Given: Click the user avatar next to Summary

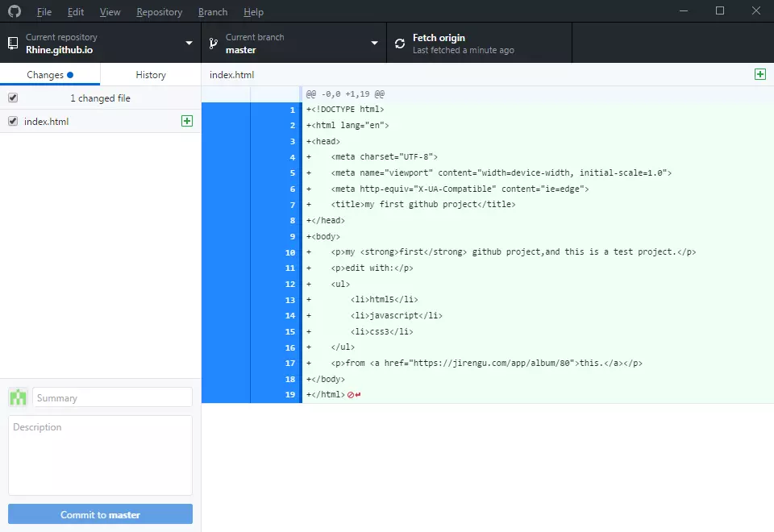Looking at the screenshot, I should (x=18, y=397).
